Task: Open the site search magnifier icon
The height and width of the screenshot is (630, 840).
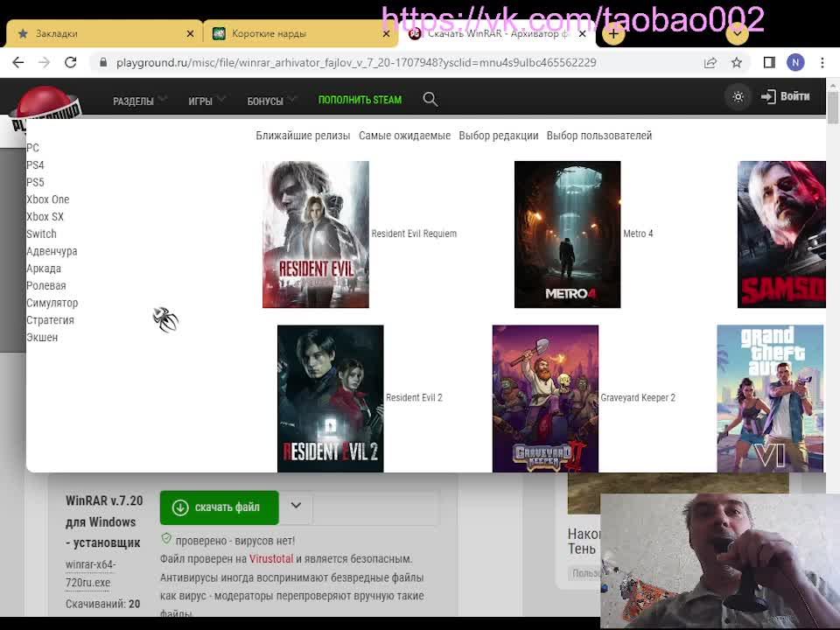Action: coord(430,99)
